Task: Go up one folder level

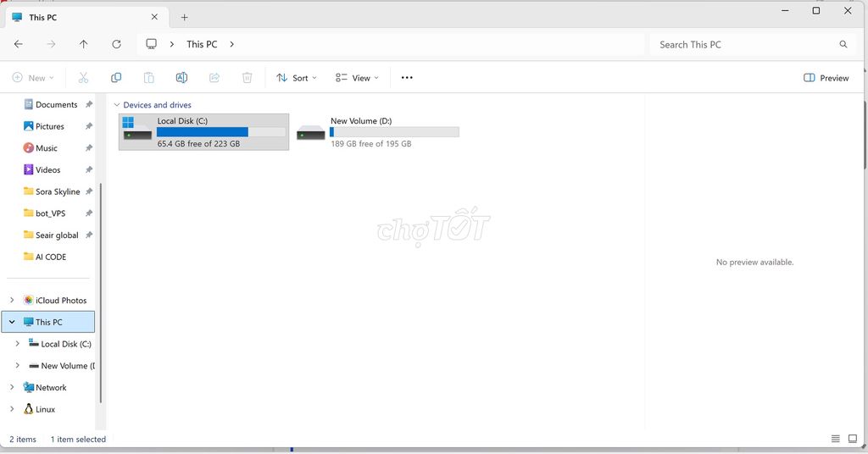Action: 84,44
